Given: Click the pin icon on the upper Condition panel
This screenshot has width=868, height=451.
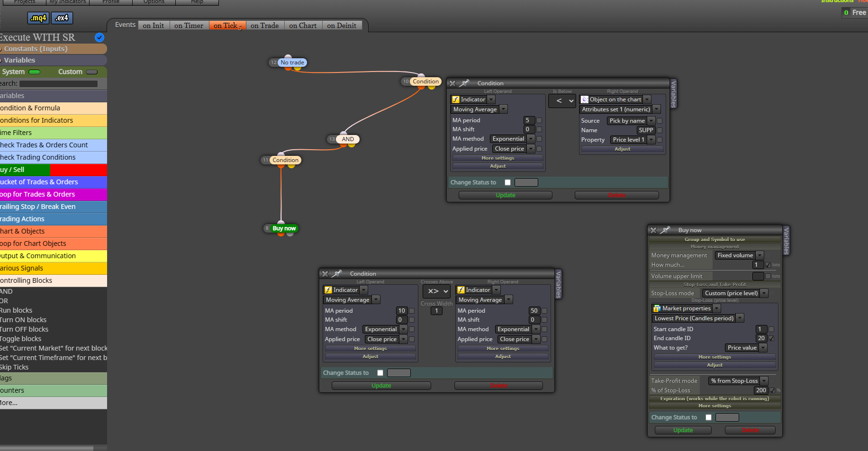Looking at the screenshot, I should pos(465,83).
